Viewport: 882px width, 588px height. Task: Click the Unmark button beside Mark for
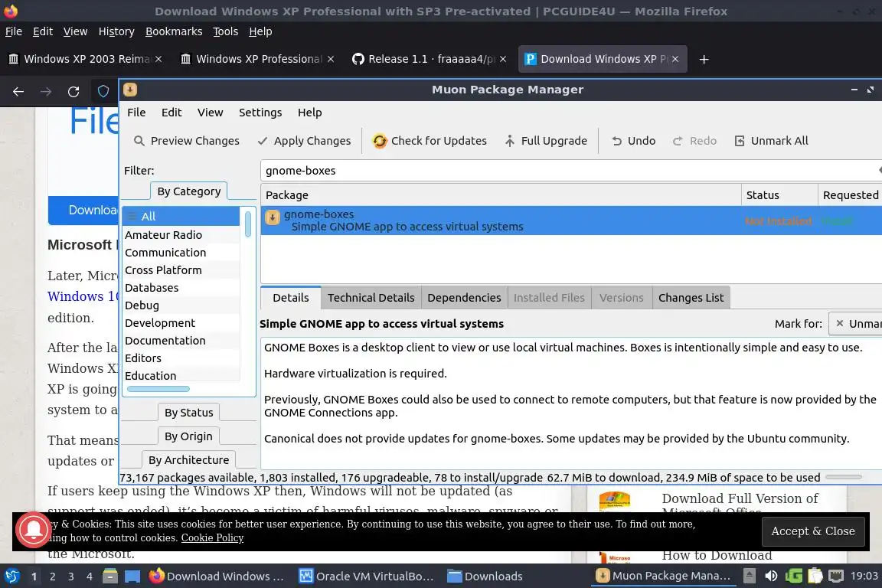856,324
